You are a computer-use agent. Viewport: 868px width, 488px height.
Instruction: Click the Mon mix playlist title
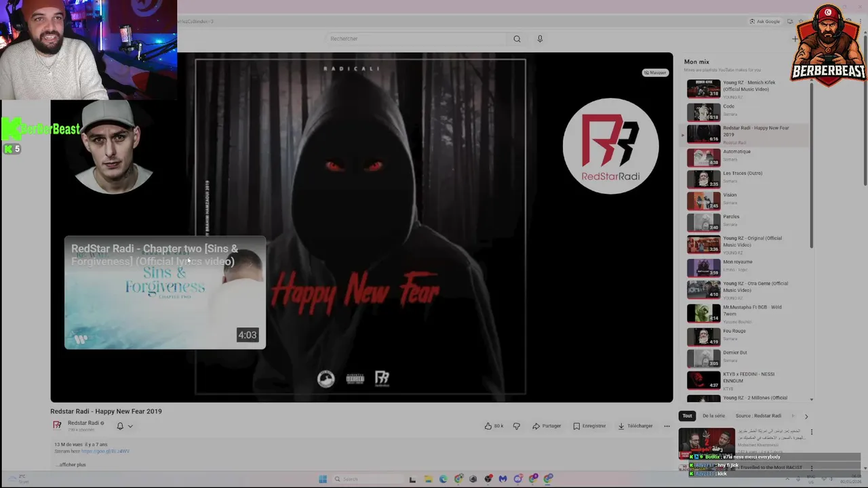pos(696,62)
